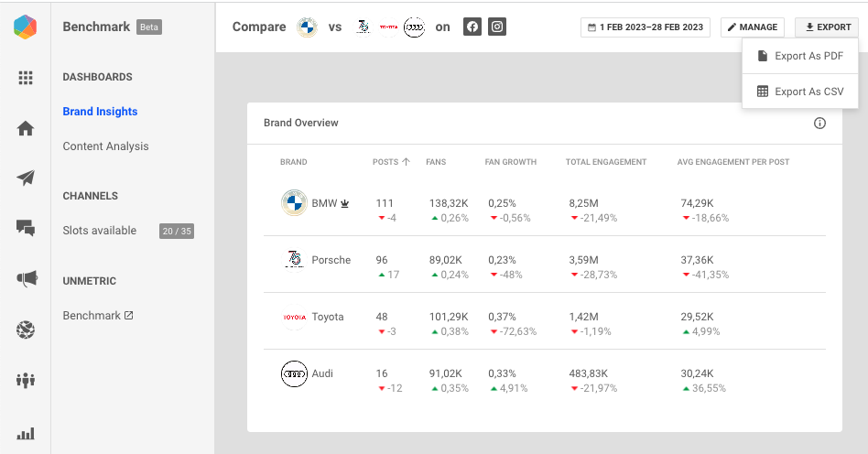Click the Benchmark heading

pyautogui.click(x=96, y=27)
